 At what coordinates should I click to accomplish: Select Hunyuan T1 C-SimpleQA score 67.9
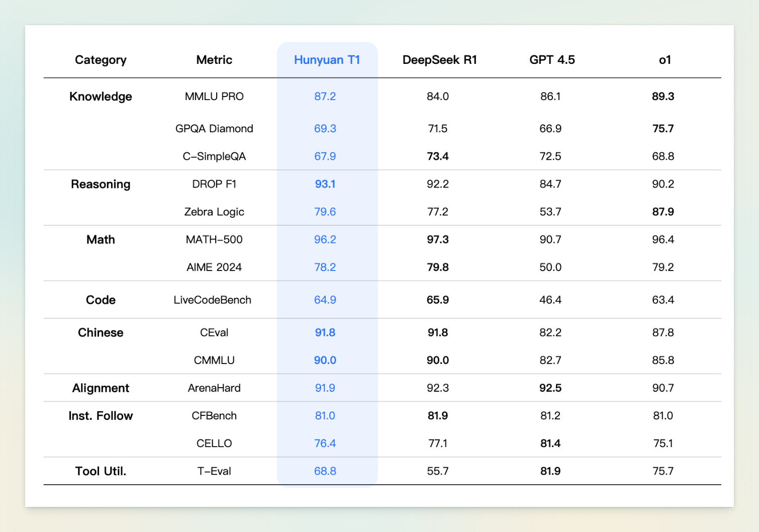click(325, 156)
